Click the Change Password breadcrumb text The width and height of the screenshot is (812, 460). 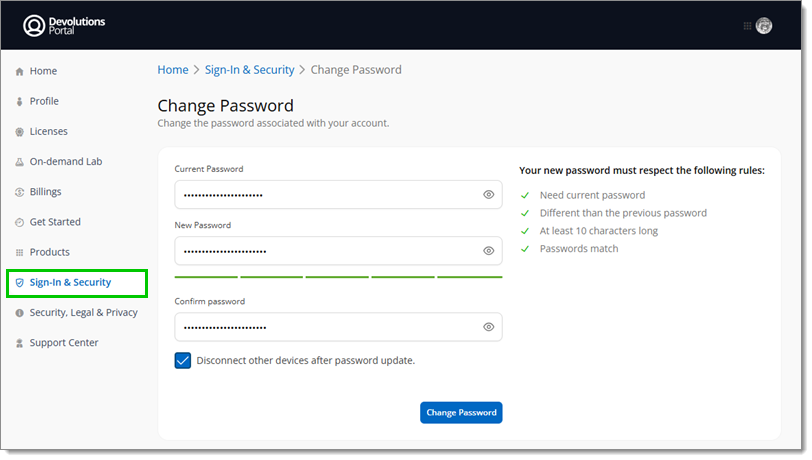[356, 70]
